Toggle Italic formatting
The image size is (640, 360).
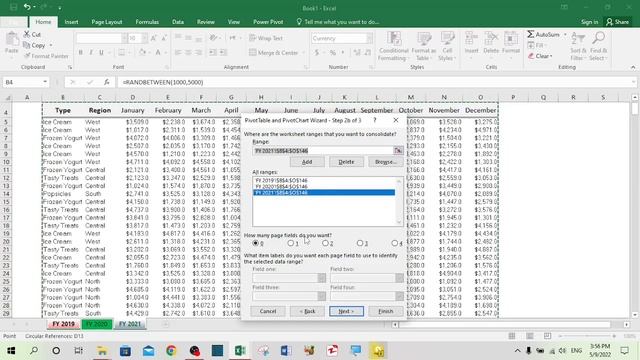91,52
